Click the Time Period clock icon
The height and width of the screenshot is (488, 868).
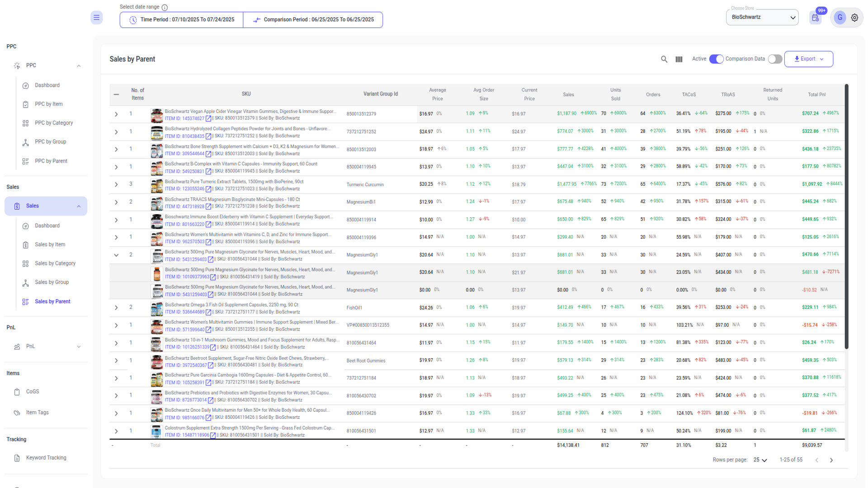coord(133,20)
